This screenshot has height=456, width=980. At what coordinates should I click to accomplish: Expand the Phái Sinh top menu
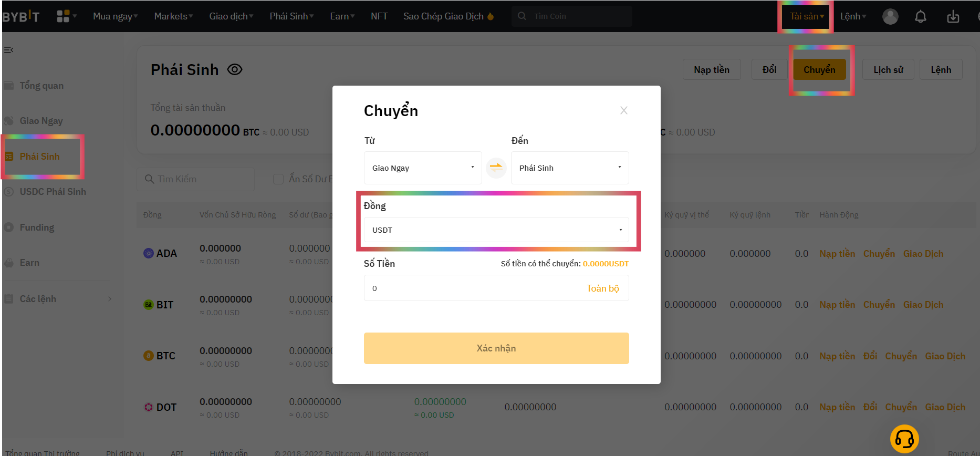click(x=291, y=16)
